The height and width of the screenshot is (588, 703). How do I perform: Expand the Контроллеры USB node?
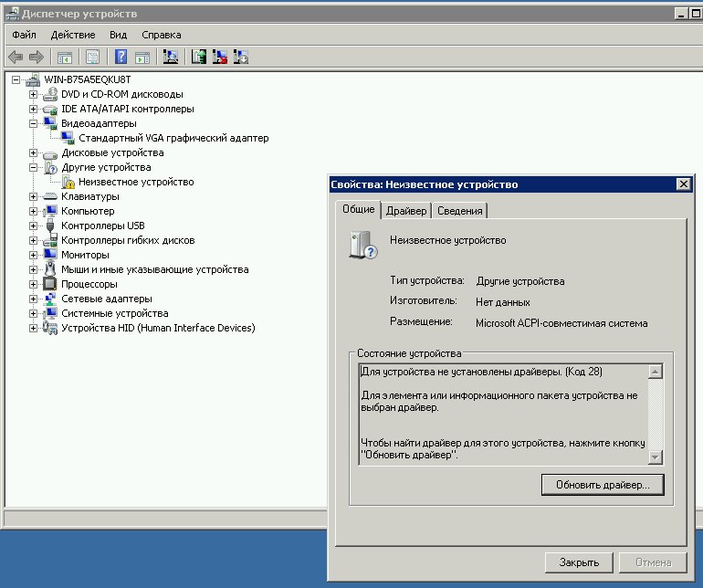coord(33,226)
